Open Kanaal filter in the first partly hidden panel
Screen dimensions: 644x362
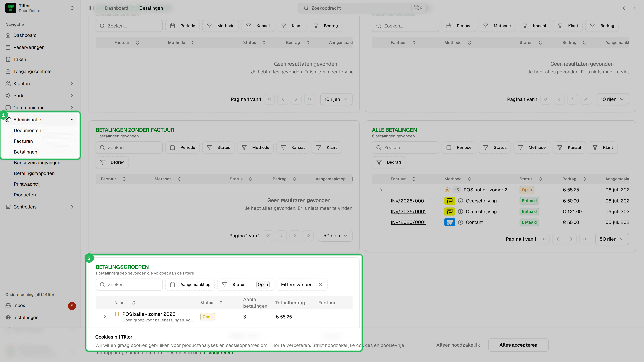[x=258, y=26]
